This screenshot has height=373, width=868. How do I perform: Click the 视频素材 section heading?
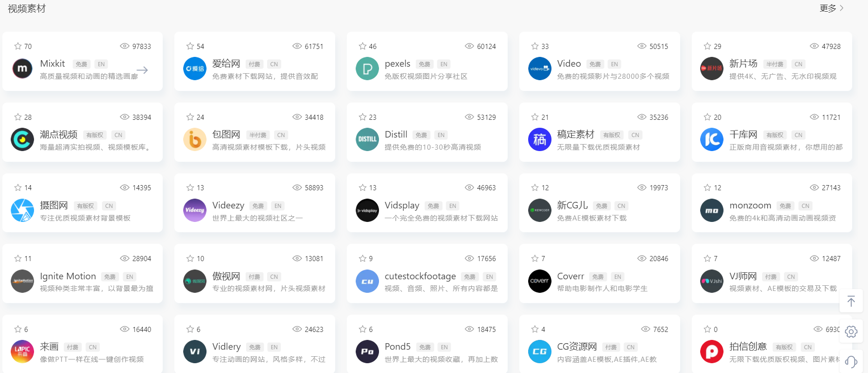[27, 8]
